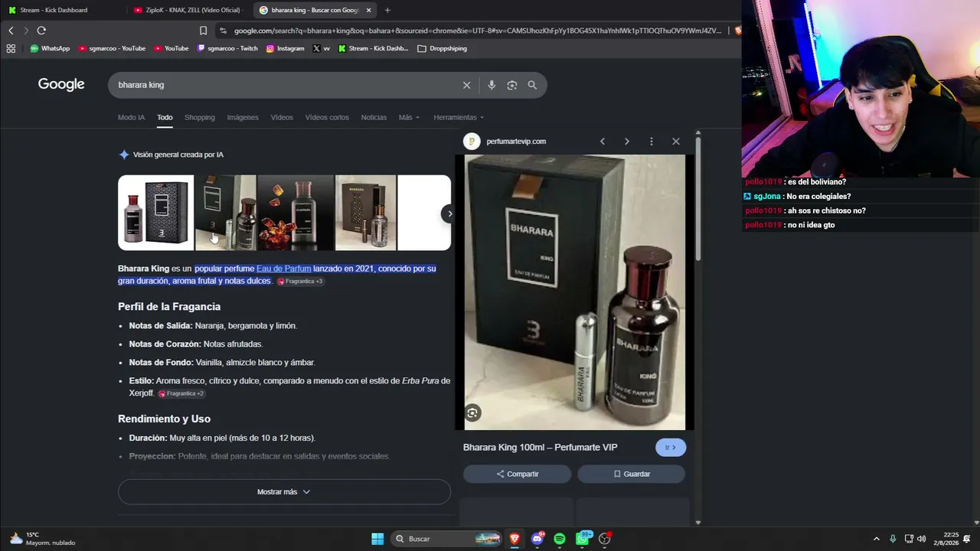Open the Videos results tab
This screenshot has height=551, width=980.
pos(282,117)
